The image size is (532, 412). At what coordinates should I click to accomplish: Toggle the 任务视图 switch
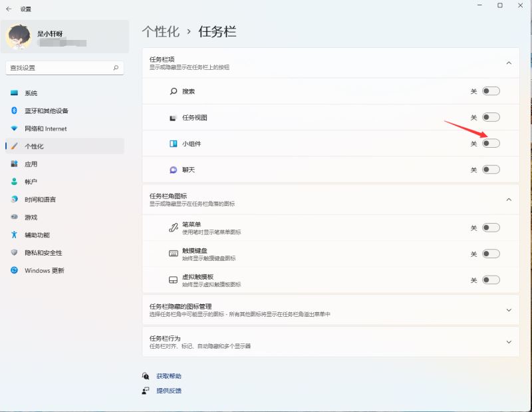coord(491,117)
